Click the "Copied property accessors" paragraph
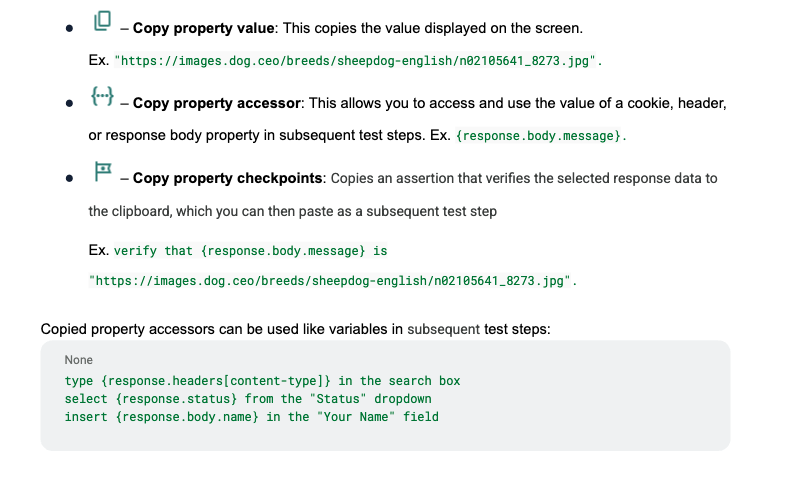The width and height of the screenshot is (812, 487). tap(295, 328)
